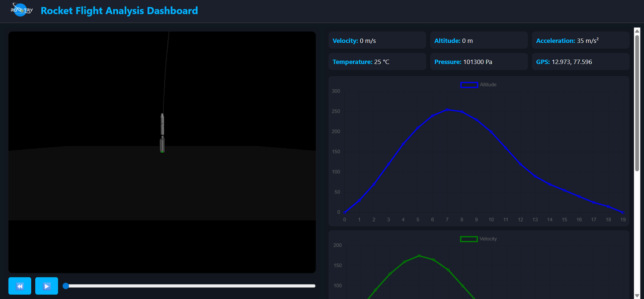Click the altitude data point at time 0
The width and height of the screenshot is (644, 299).
345,212
